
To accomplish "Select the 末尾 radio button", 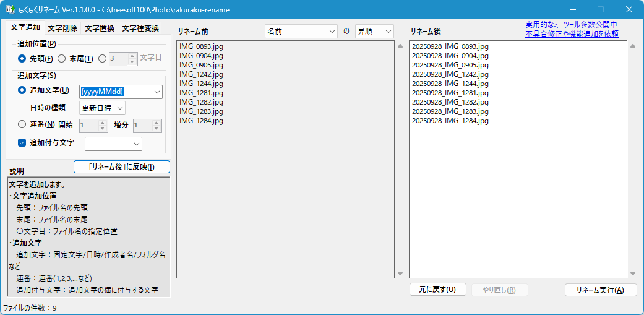I will point(62,59).
